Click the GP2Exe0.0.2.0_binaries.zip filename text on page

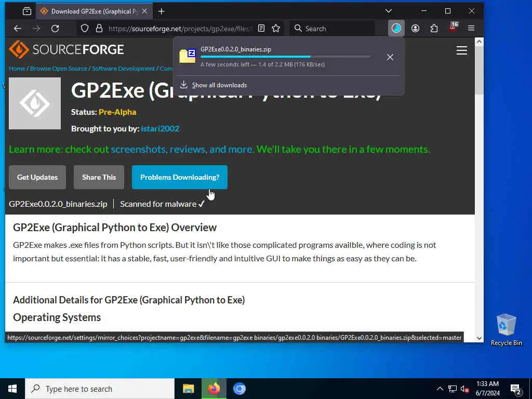pos(58,204)
